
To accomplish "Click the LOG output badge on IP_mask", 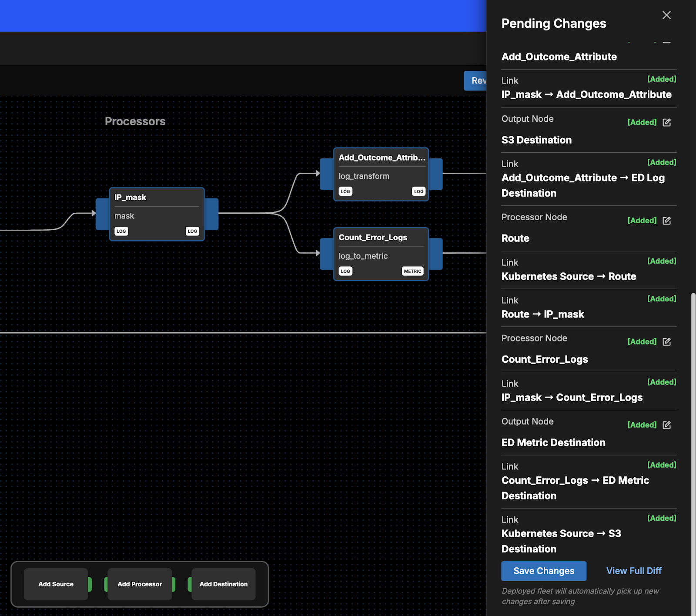I will pos(192,231).
